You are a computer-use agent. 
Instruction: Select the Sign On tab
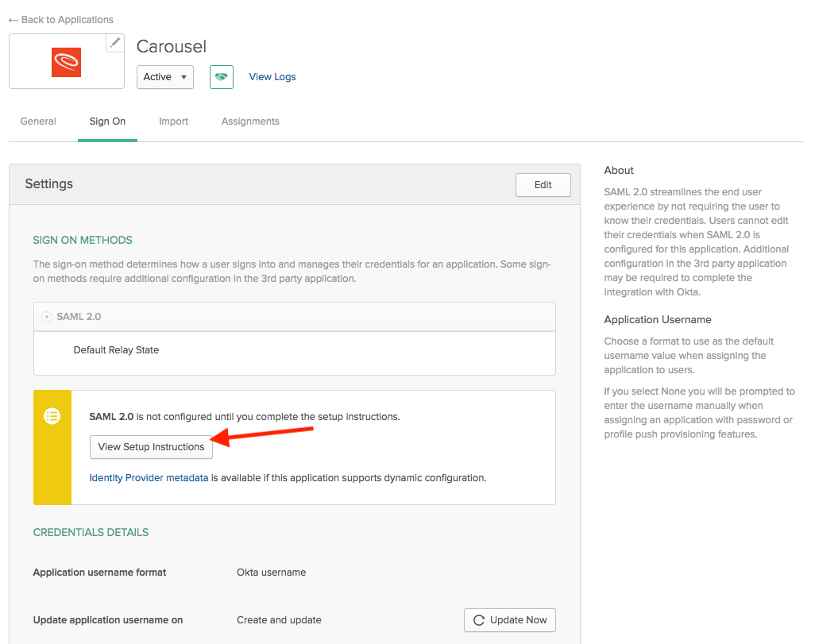coord(107,121)
